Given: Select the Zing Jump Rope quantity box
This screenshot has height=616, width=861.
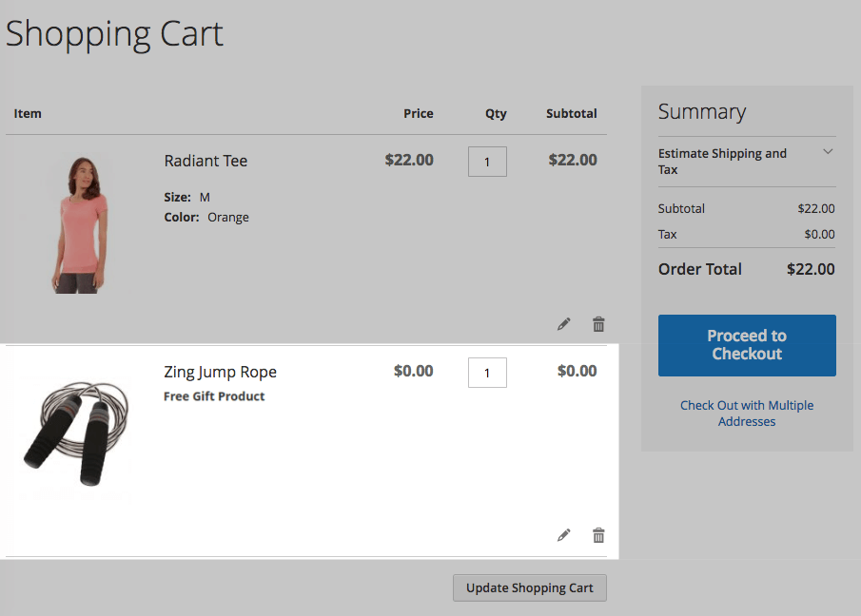Looking at the screenshot, I should click(x=487, y=373).
